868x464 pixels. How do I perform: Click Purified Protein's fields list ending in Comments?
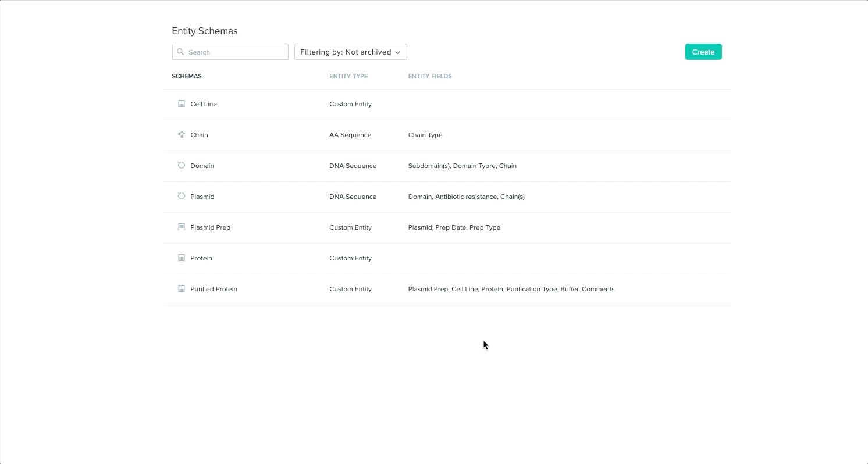point(511,289)
